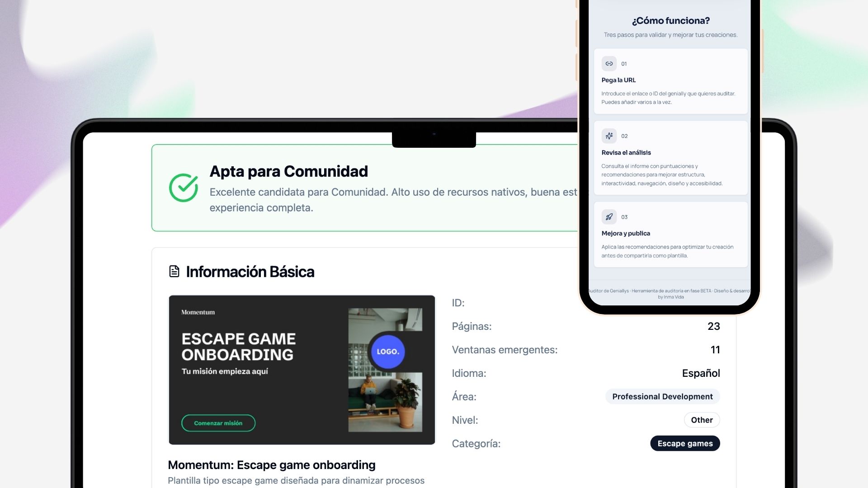Click the Momentum: Escape game onboarding title
This screenshot has width=868, height=488.
pos(272,465)
